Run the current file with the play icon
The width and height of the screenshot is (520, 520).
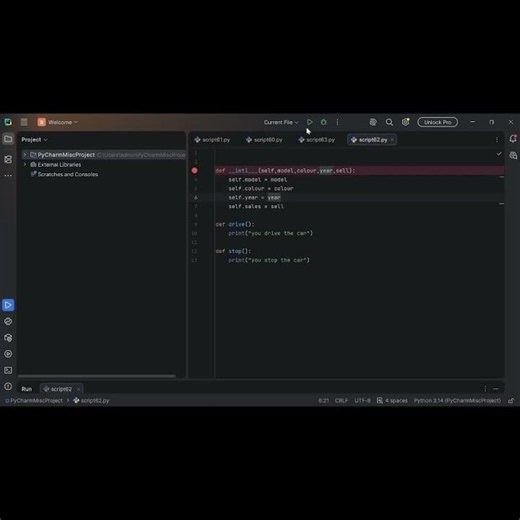pyautogui.click(x=310, y=122)
